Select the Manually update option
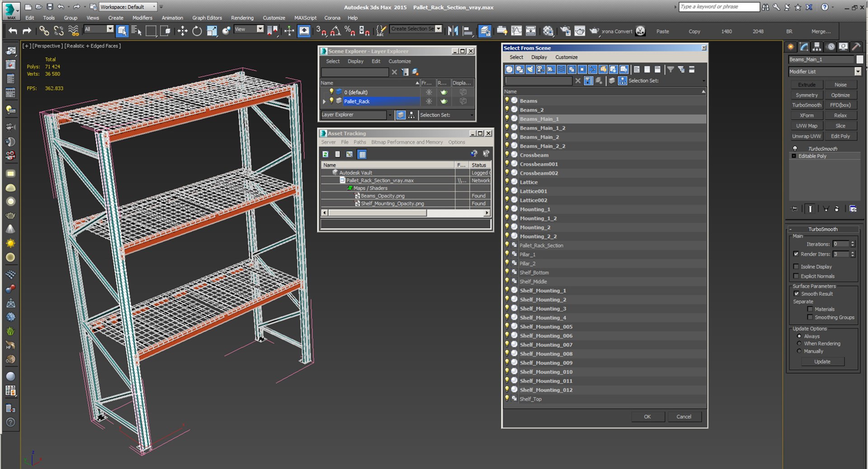 click(799, 351)
